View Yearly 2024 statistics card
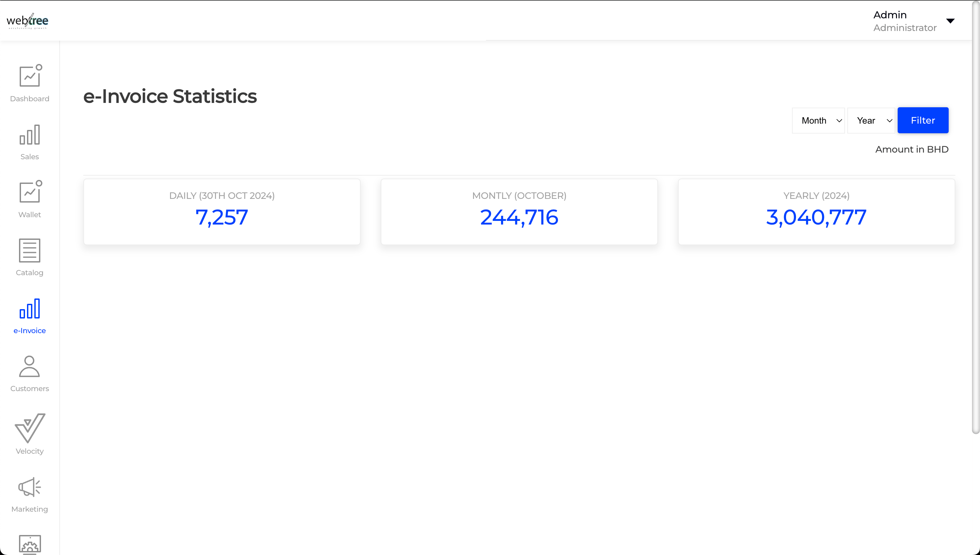Screen dimensions: 980x555 point(815,211)
